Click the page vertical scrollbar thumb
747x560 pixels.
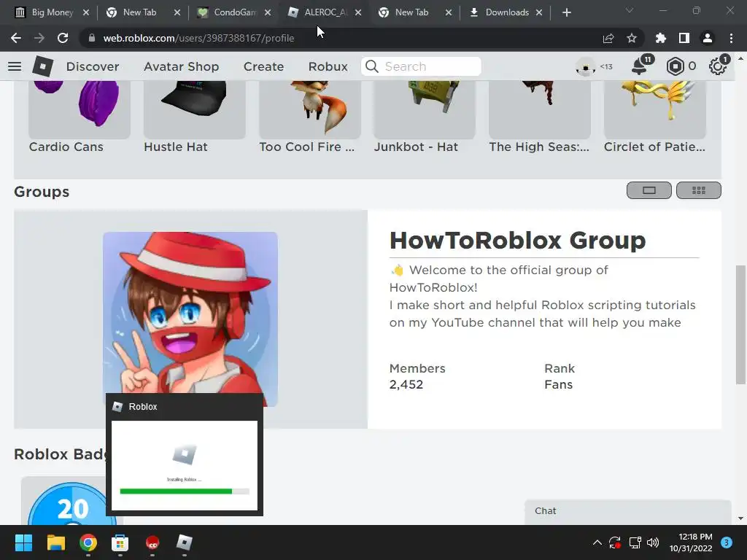point(740,324)
